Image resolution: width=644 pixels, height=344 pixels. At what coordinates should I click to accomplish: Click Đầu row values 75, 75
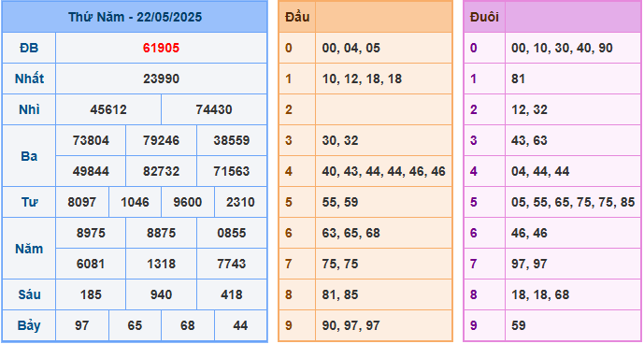point(340,264)
